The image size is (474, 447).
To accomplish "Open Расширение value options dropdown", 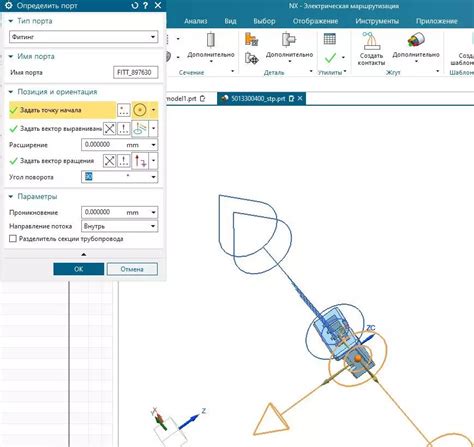I will click(153, 145).
